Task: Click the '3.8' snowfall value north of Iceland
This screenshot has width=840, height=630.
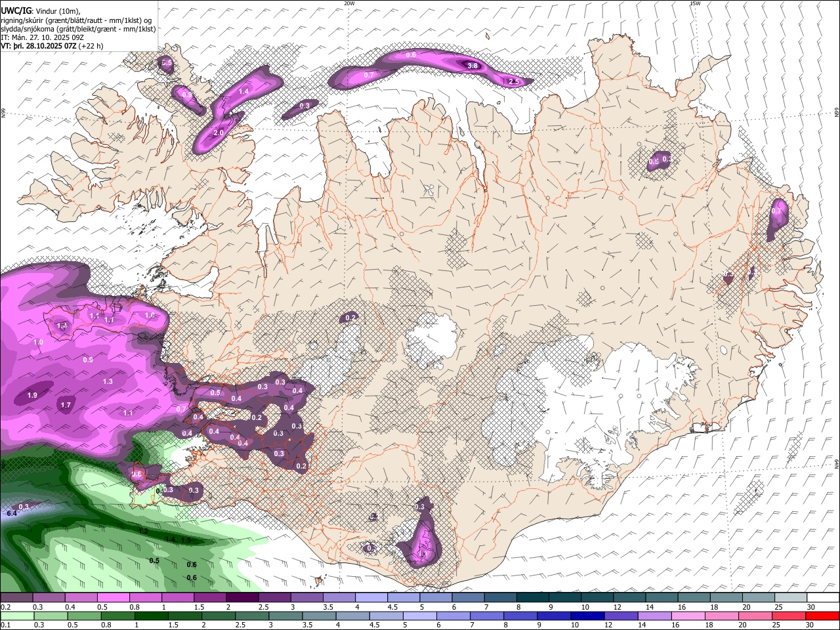Action: [472, 66]
